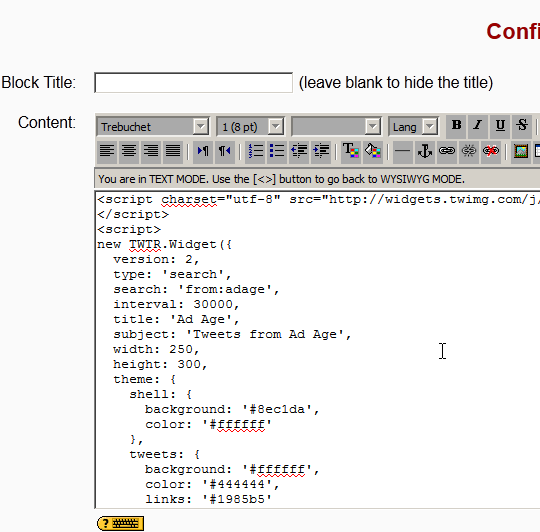Click line "title: 'Ad Age',"

[x=176, y=320]
